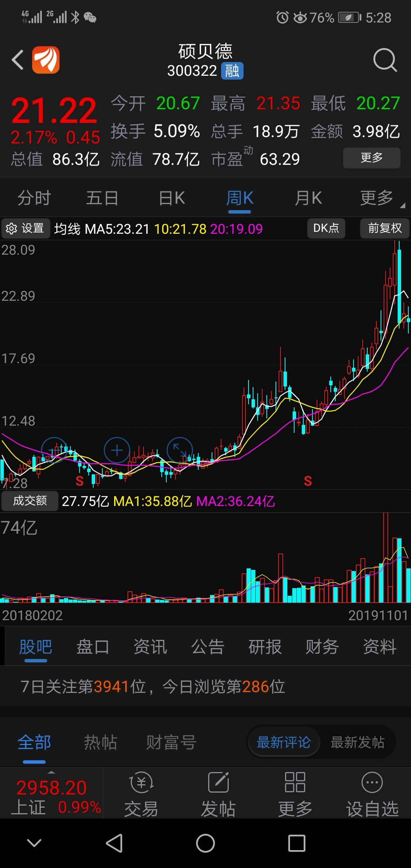This screenshot has height=868, width=411.
Task: Tap Android home circle button
Action: (x=205, y=843)
